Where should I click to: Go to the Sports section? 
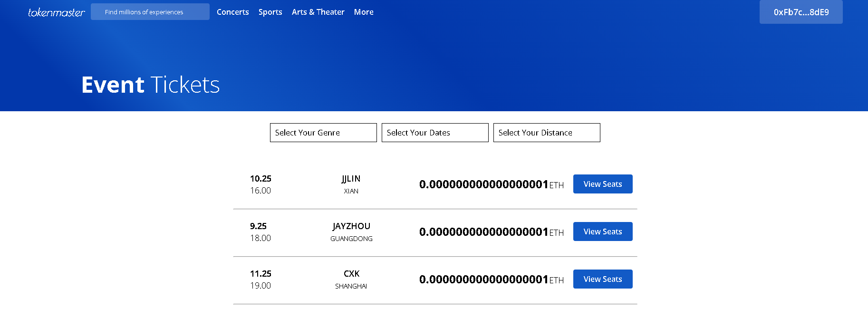coord(270,12)
